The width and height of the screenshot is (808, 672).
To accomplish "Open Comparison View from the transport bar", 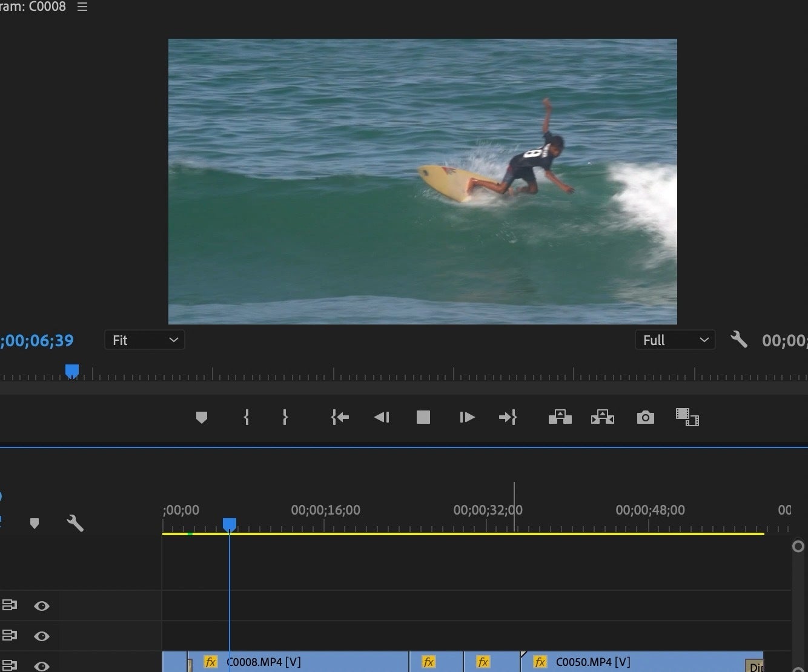I will [x=687, y=417].
